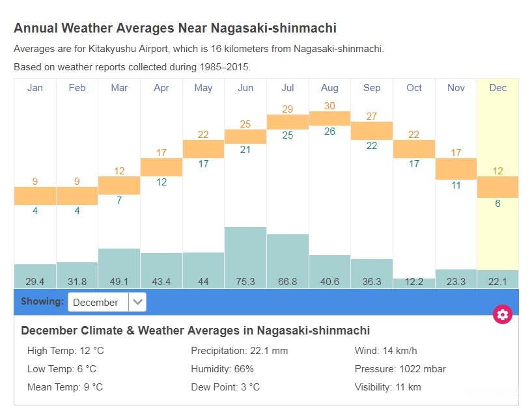Select the Oct month column
Viewport: 532px width, 410px height.
[x=414, y=88]
